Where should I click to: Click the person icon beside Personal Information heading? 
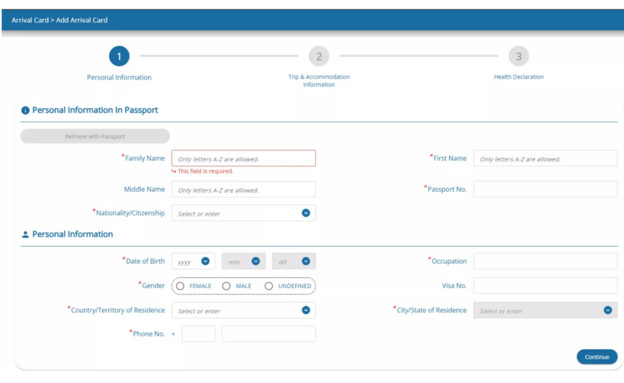(25, 234)
